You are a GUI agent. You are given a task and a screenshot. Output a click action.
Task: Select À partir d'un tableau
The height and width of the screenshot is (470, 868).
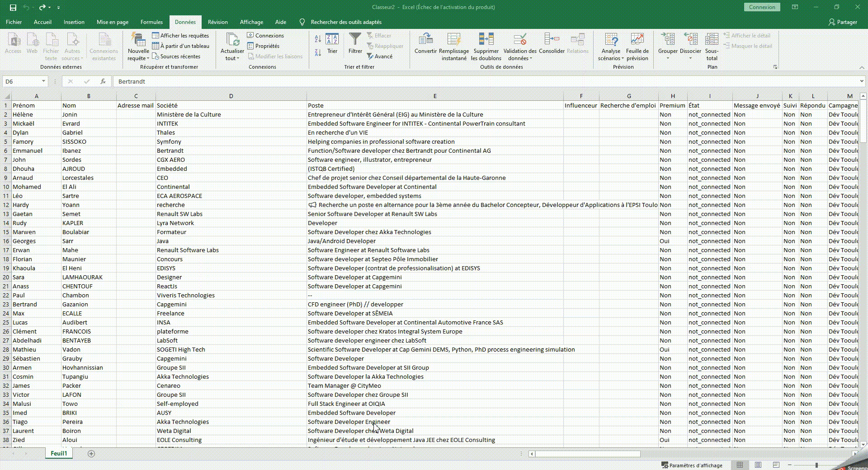coord(180,46)
